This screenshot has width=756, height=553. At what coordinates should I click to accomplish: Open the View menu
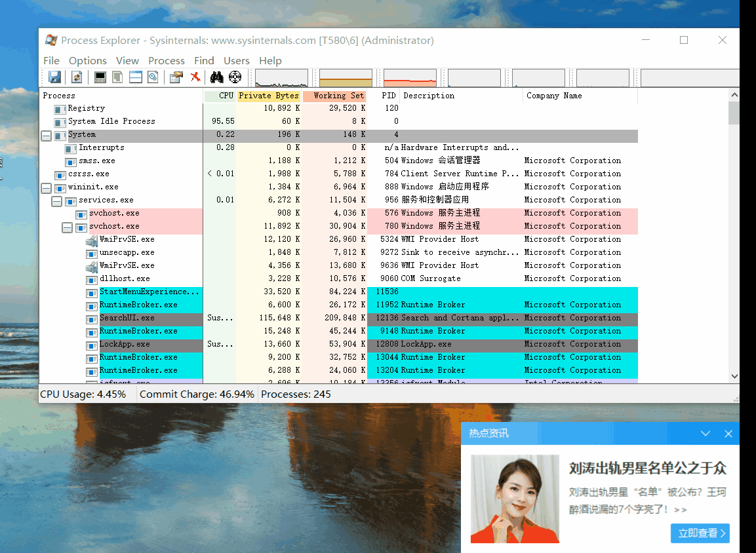127,61
